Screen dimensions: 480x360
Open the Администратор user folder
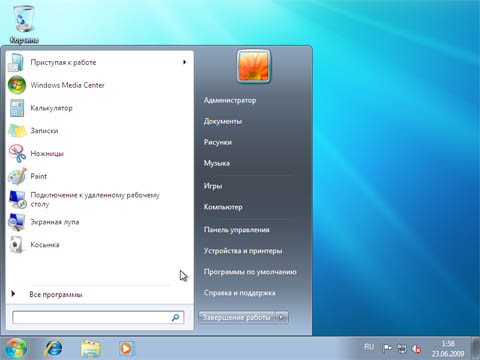230,100
